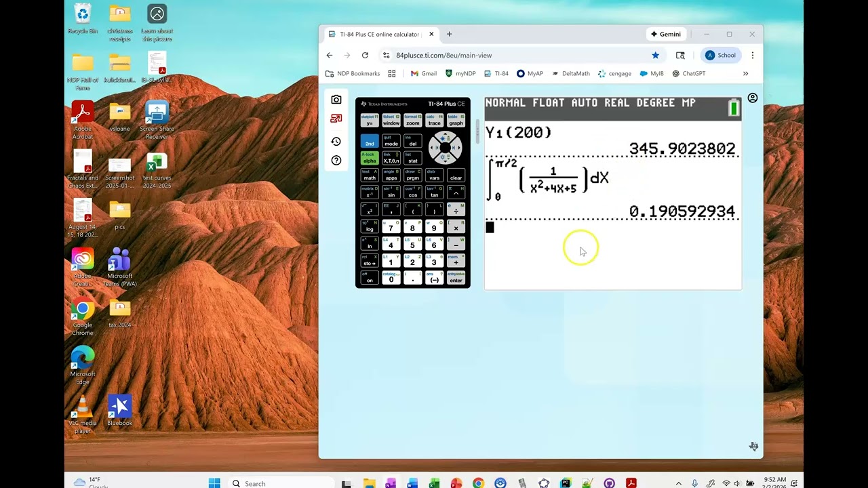
Task: Open Adobe Creative Cloud desktop shortcut
Action: tap(83, 267)
